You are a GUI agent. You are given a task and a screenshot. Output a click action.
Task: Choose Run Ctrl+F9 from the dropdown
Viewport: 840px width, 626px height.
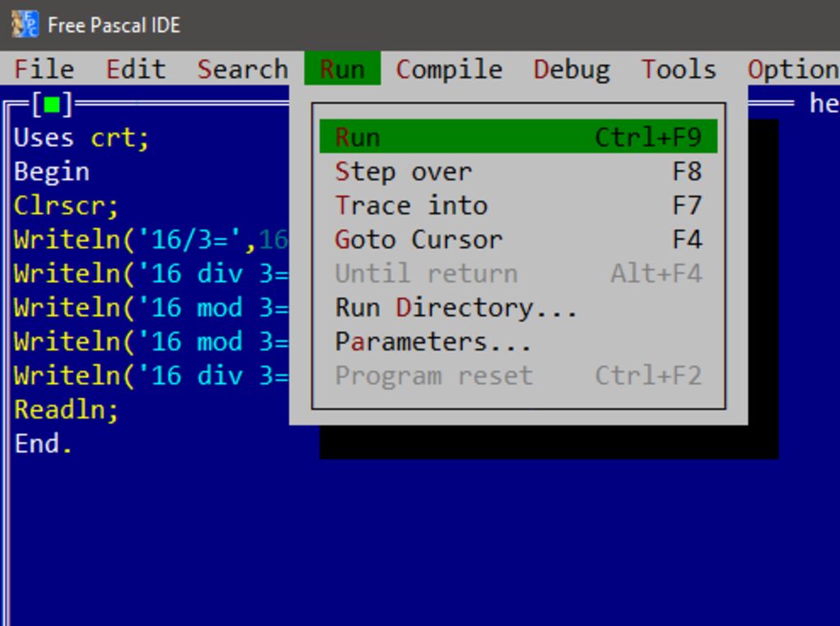coord(518,137)
